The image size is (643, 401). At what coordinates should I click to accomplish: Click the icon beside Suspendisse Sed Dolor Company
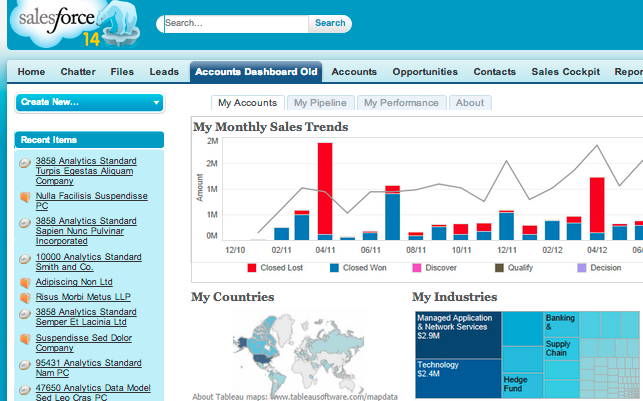coord(25,339)
